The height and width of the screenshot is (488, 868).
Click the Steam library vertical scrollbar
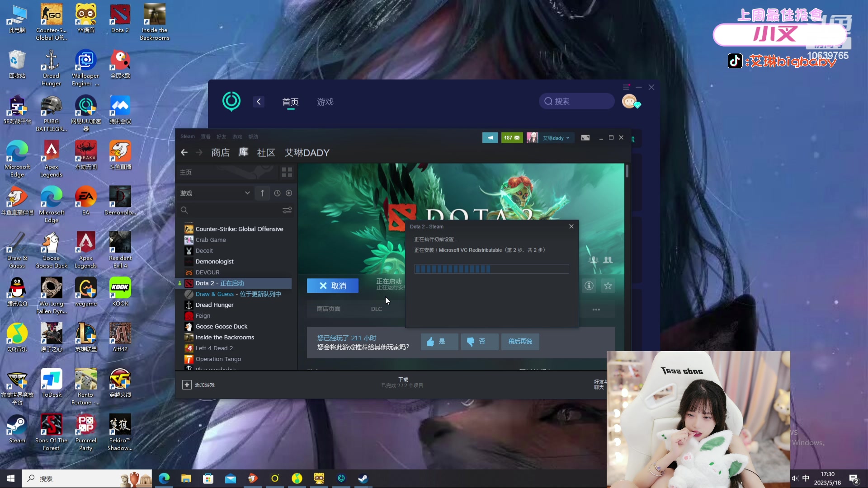point(627,172)
